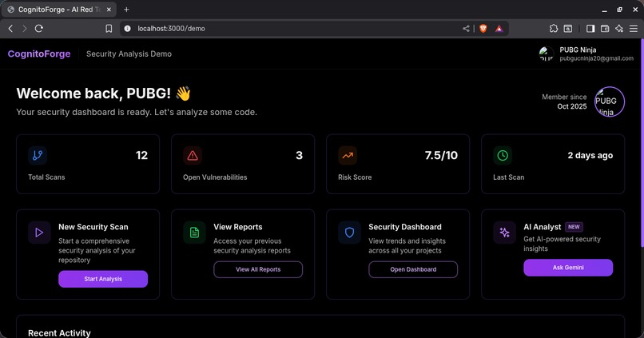Click the Start Analysis button
This screenshot has height=338, width=644.
pyautogui.click(x=103, y=279)
